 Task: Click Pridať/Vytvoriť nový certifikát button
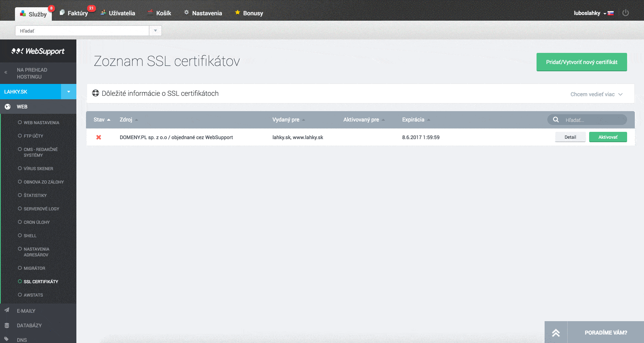581,62
